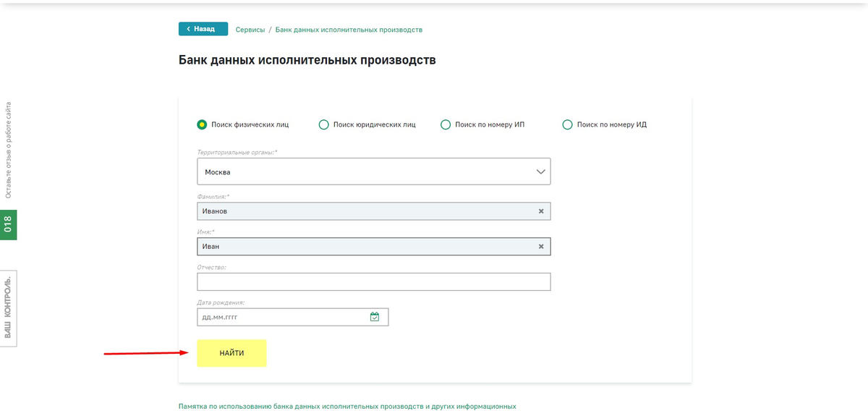This screenshot has width=868, height=411.
Task: Expand the Территориальные органы dropdown arrow
Action: point(540,172)
